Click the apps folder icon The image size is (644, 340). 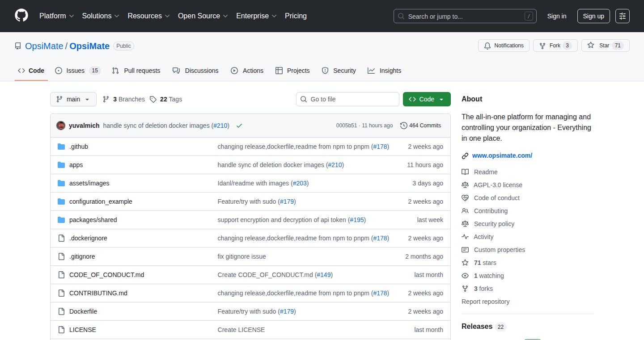61,165
